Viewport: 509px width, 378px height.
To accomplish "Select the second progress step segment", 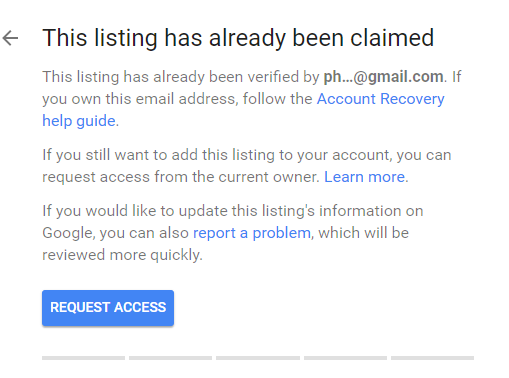I will pos(170,358).
